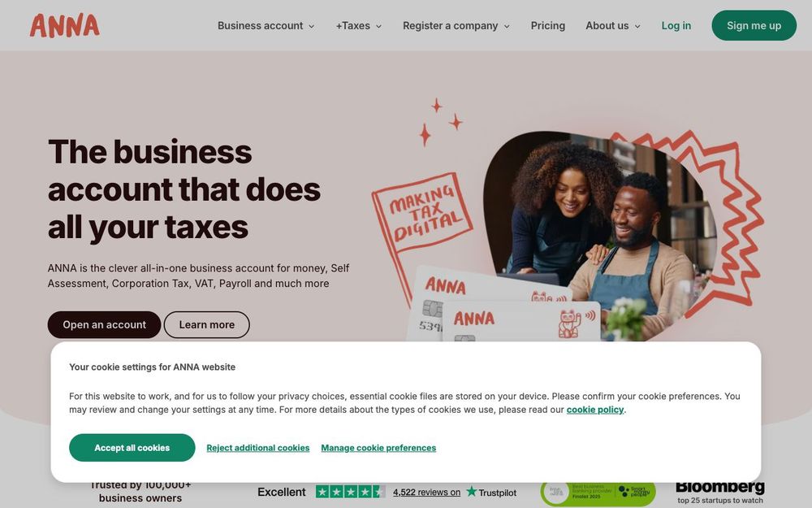The image size is (812, 508).
Task: Expand the Business account dropdown menu
Action: point(266,25)
